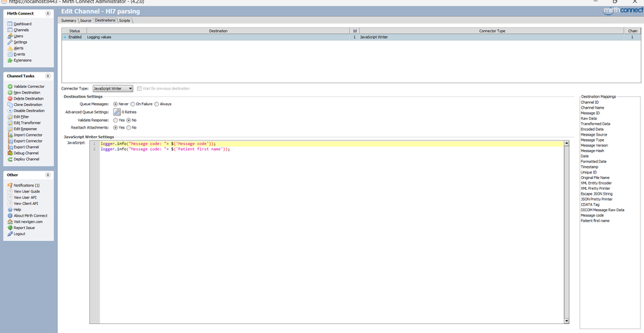
Task: Toggle Wait for previous destination checkbox
Action: pos(140,88)
